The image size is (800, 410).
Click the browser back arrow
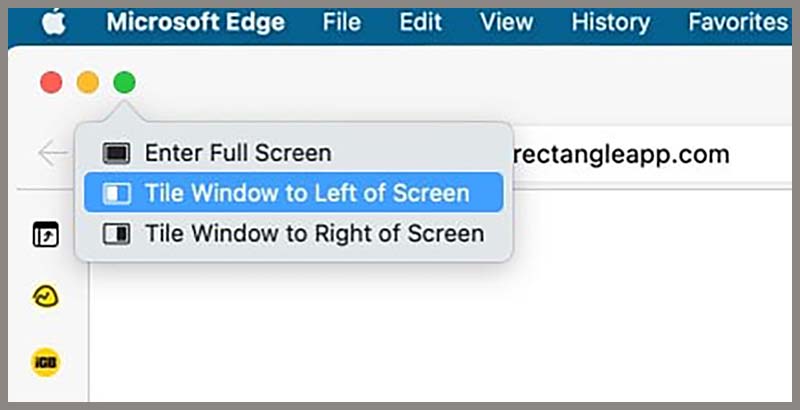pos(52,154)
